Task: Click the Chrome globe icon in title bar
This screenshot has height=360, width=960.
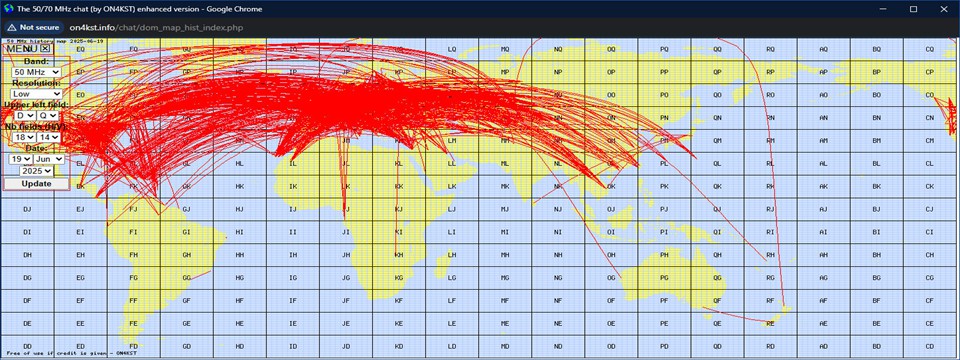Action: (8, 9)
